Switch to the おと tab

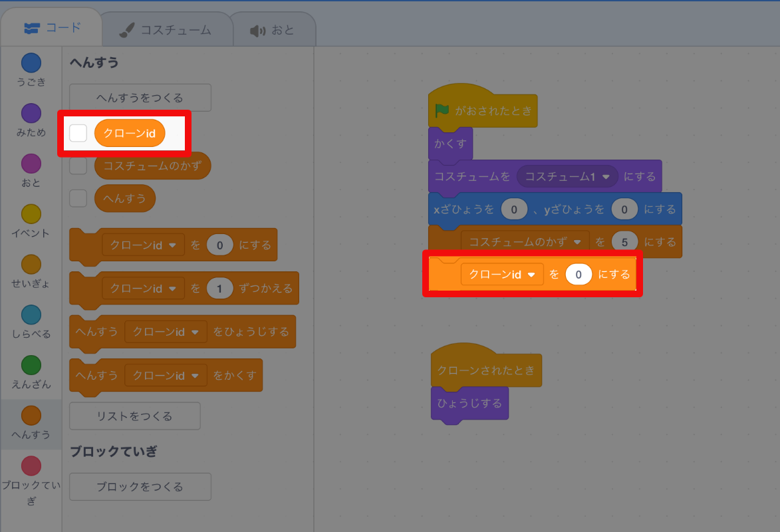pos(274,29)
